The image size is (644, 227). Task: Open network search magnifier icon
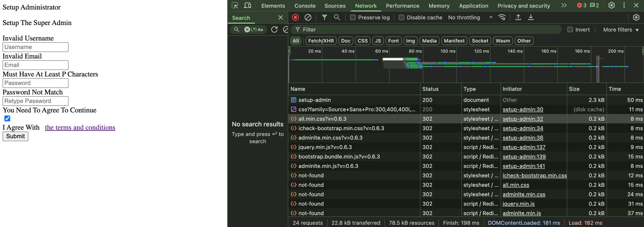[337, 17]
